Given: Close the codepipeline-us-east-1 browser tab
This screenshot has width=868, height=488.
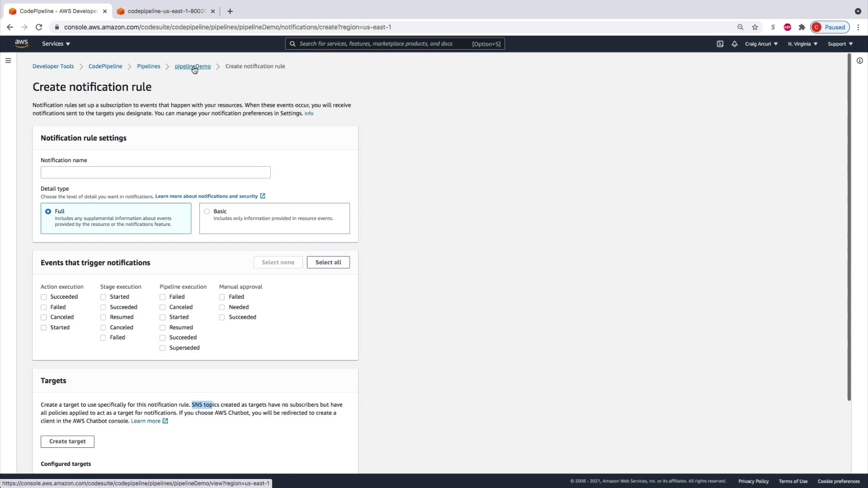Looking at the screenshot, I should tap(213, 11).
